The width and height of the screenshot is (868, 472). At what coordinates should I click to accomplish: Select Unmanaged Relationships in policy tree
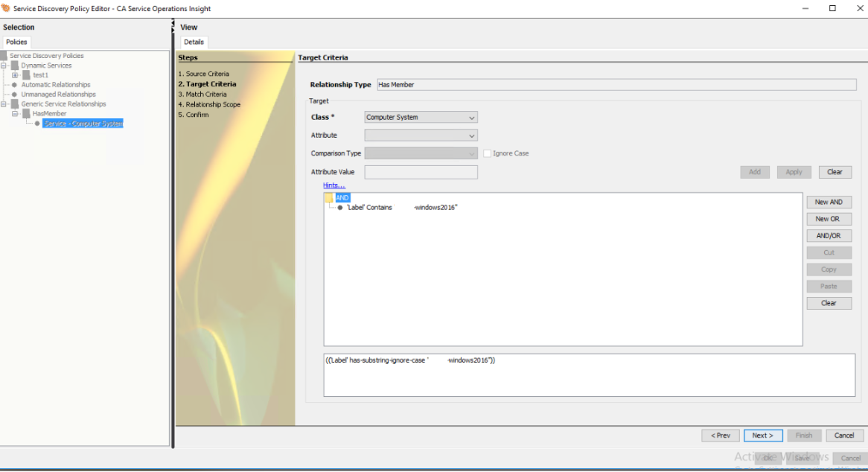59,94
